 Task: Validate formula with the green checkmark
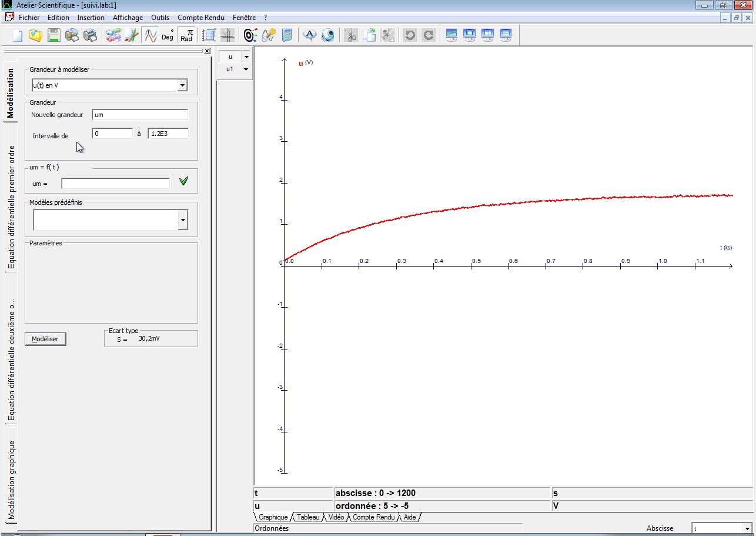(184, 181)
